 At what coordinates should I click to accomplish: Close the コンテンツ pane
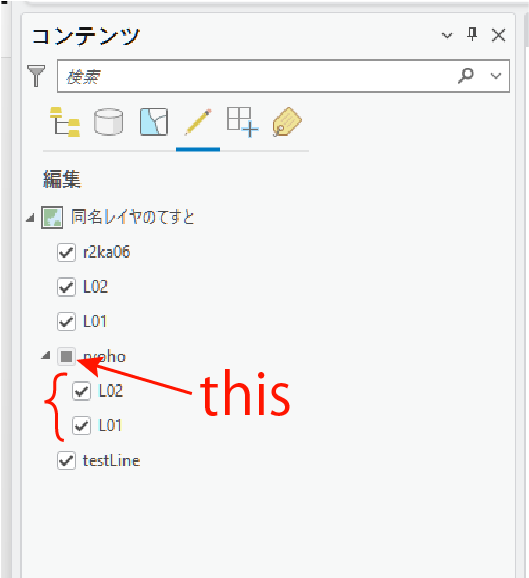498,35
